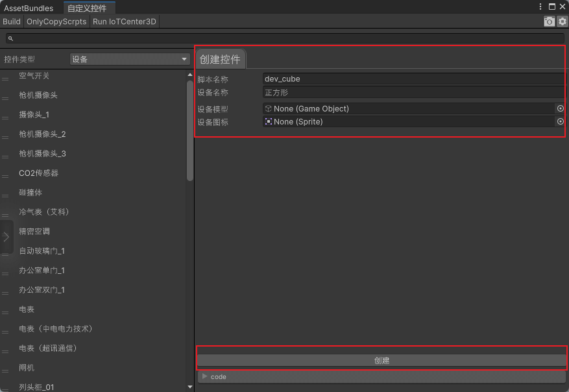Click Run IoTCenter3D in the toolbar
The width and height of the screenshot is (569, 392).
[x=125, y=21]
